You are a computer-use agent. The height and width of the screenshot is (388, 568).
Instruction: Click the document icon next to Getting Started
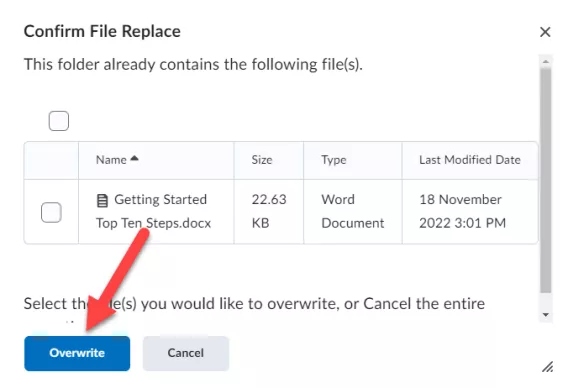[102, 200]
